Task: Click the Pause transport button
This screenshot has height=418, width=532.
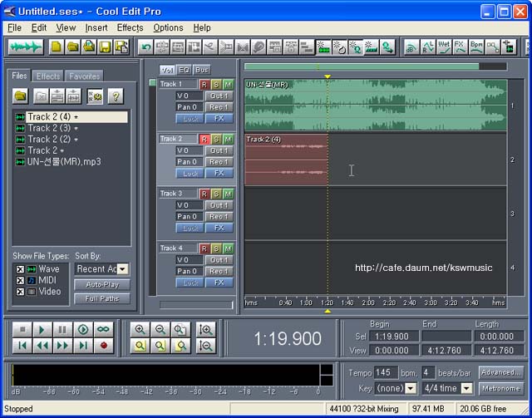Action: (x=63, y=329)
